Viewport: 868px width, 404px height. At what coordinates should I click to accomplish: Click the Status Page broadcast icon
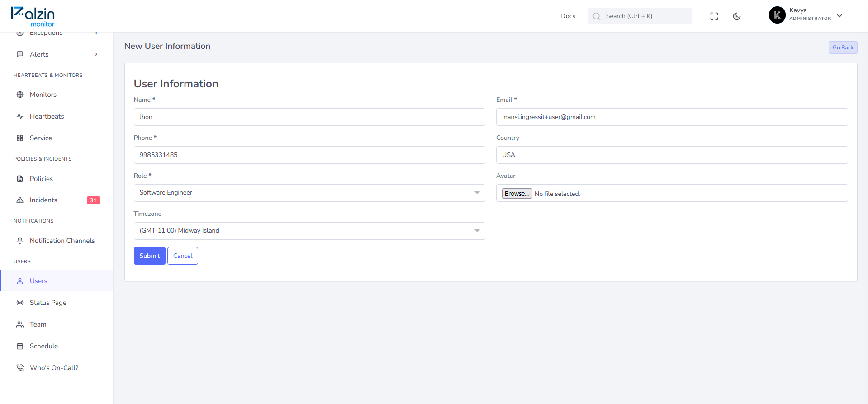pyautogui.click(x=20, y=303)
